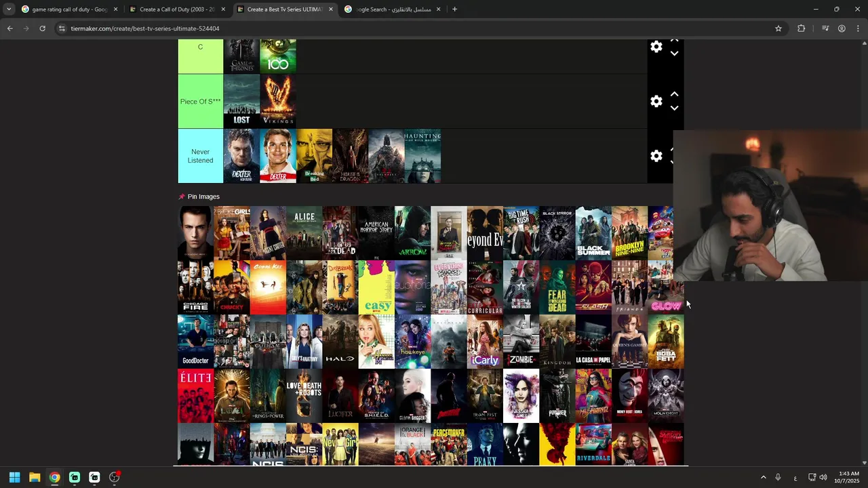The image size is (868, 488).
Task: Click the Piece Of S*** tier label
Action: point(200,101)
